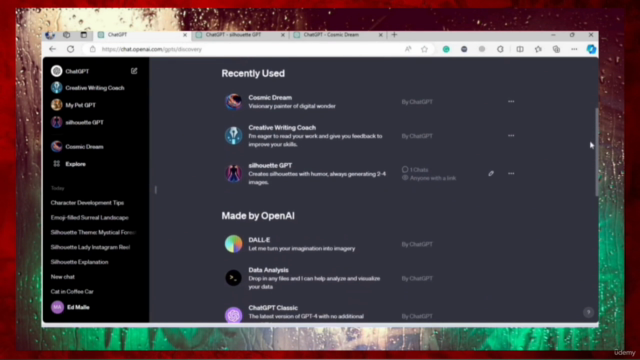Viewport: 640px width, 360px height.
Task: Click site info lock icon
Action: click(x=93, y=49)
